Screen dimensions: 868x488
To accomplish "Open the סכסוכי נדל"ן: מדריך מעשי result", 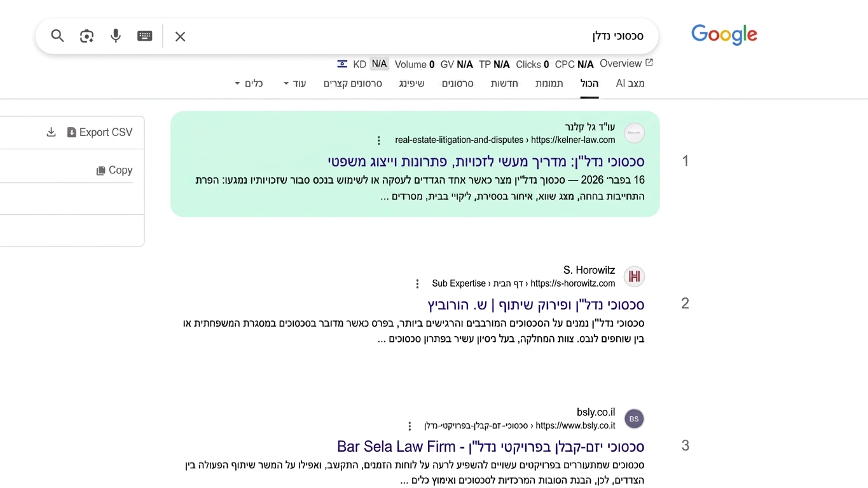I will [x=486, y=161].
